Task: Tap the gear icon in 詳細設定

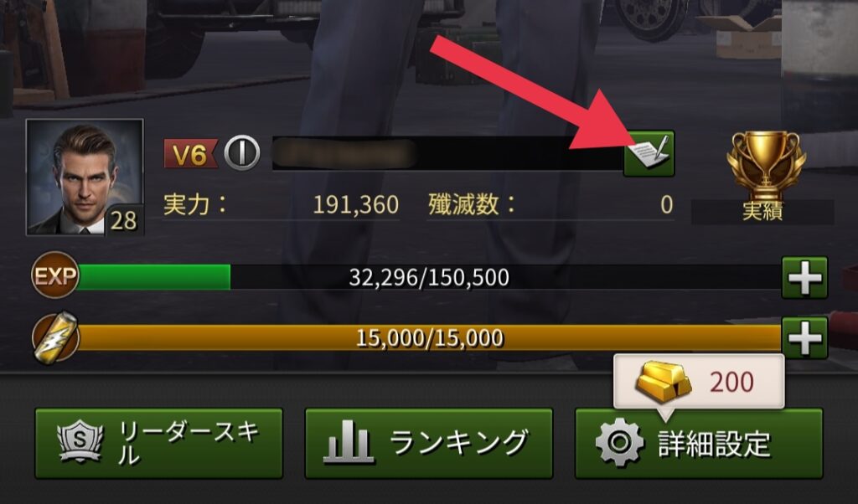Action: (619, 442)
